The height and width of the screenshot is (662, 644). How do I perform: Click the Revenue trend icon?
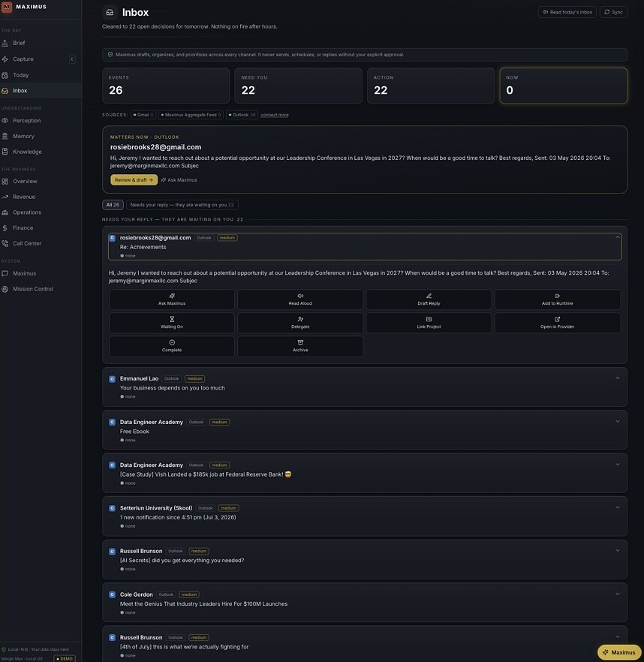pos(5,197)
